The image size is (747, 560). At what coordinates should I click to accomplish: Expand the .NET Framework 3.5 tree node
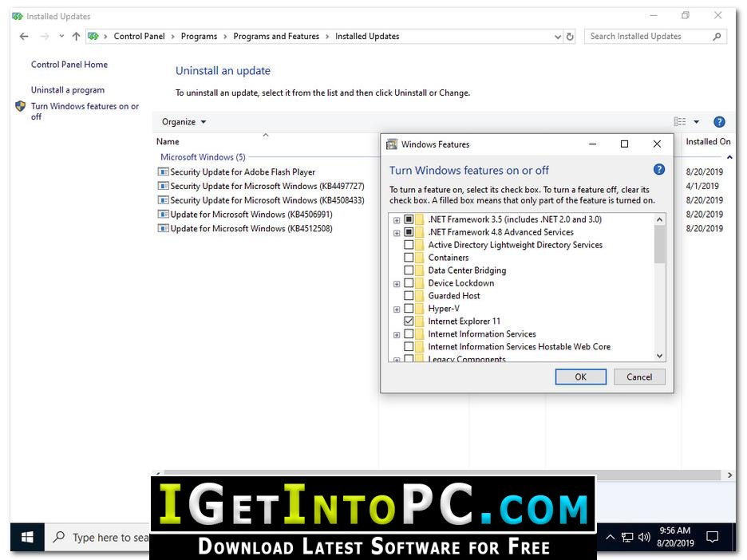click(x=397, y=220)
